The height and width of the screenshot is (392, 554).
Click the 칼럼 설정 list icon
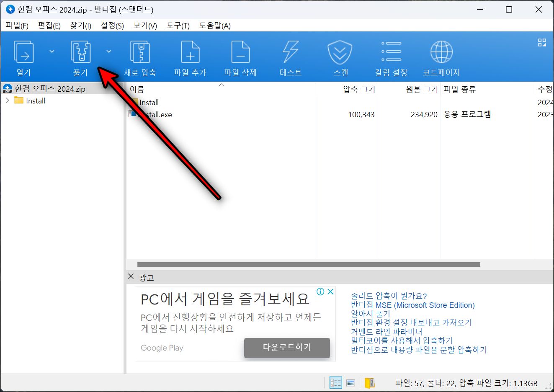click(x=391, y=52)
